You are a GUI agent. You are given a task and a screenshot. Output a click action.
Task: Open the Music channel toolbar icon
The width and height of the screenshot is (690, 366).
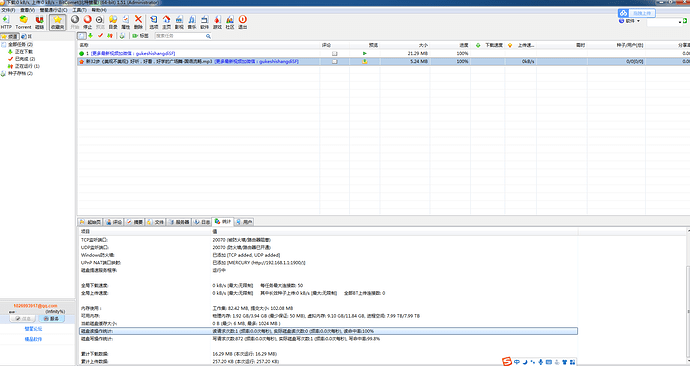pyautogui.click(x=192, y=22)
